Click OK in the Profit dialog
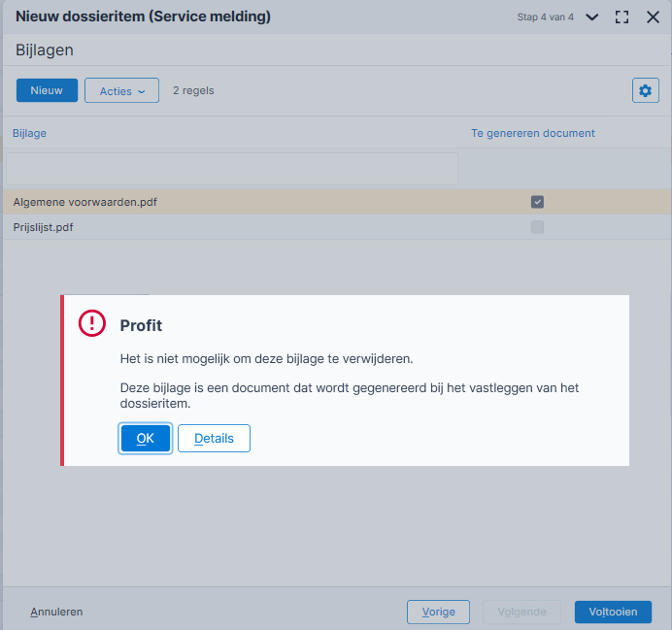The width and height of the screenshot is (672, 630). 146,438
